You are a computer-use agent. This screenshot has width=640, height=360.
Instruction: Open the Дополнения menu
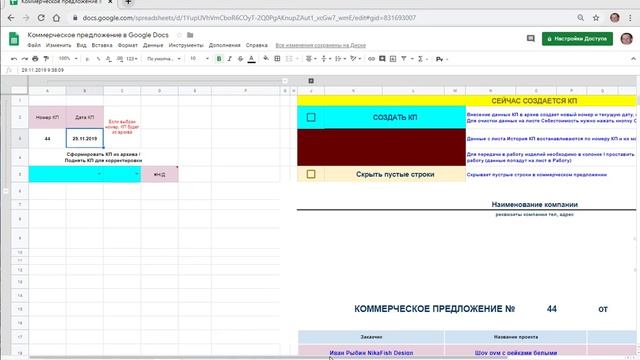pyautogui.click(x=224, y=45)
